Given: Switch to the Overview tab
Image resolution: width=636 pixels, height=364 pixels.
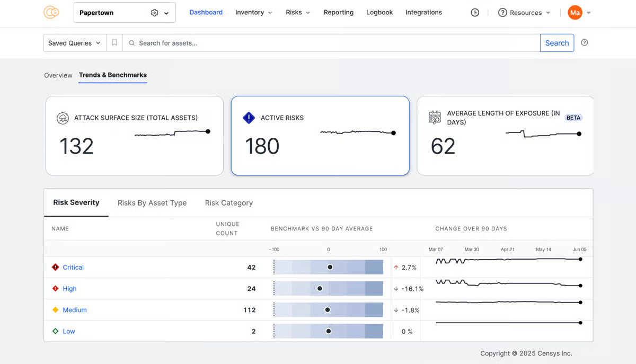Looking at the screenshot, I should coord(58,75).
